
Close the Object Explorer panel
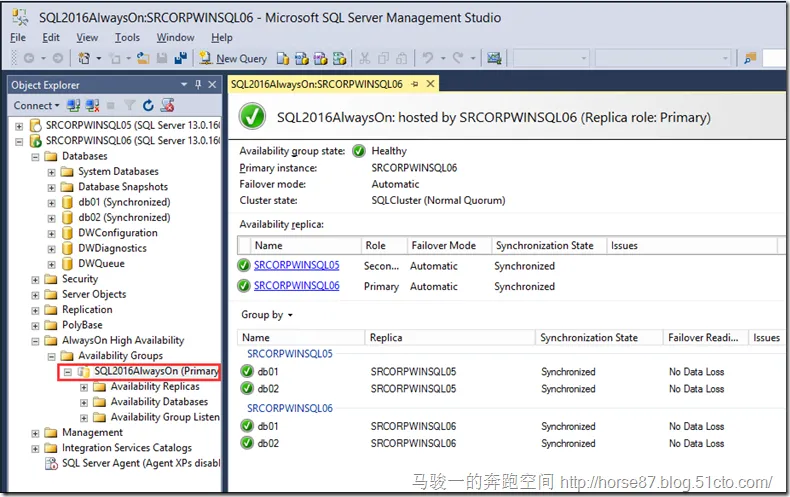(x=213, y=85)
